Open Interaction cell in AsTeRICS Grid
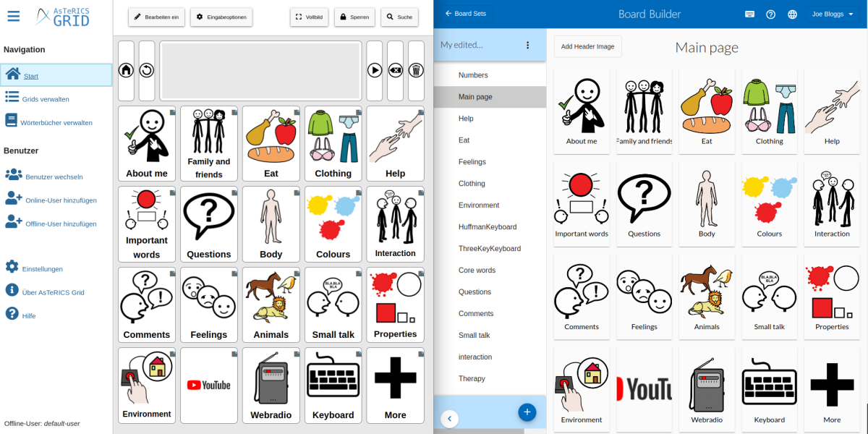This screenshot has width=868, height=434. click(395, 224)
